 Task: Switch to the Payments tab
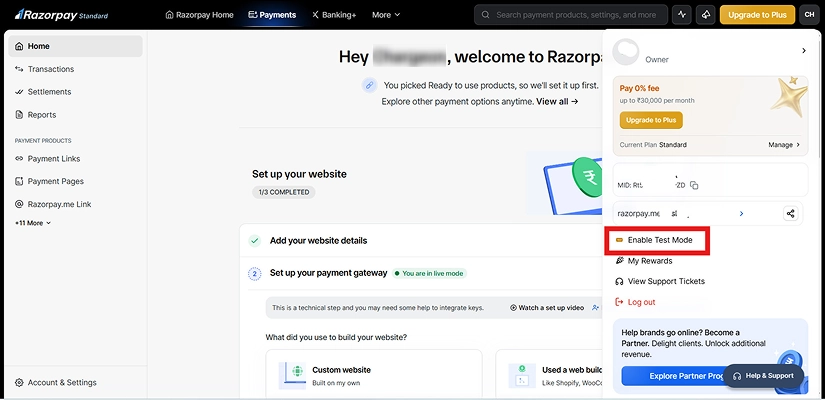272,15
